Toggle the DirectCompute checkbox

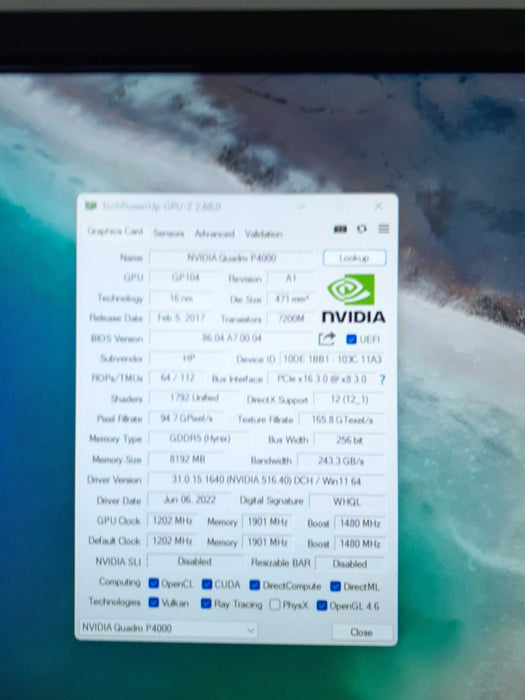click(254, 585)
